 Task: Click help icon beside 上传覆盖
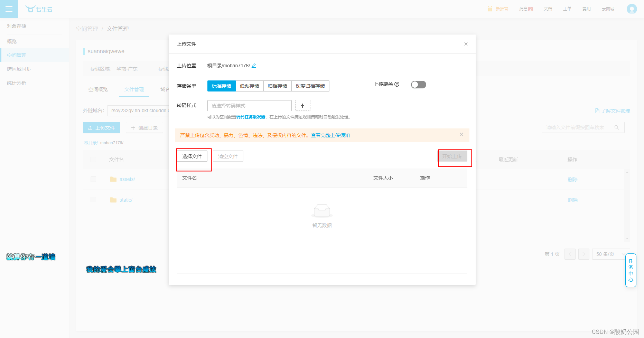(x=397, y=84)
